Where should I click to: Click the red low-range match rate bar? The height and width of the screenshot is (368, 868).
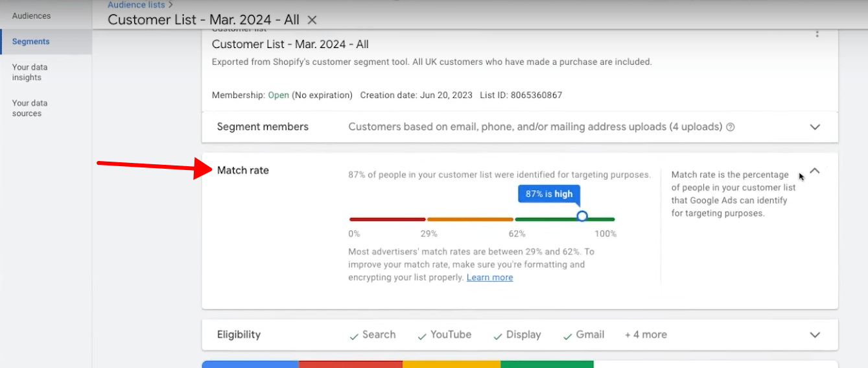click(x=387, y=219)
